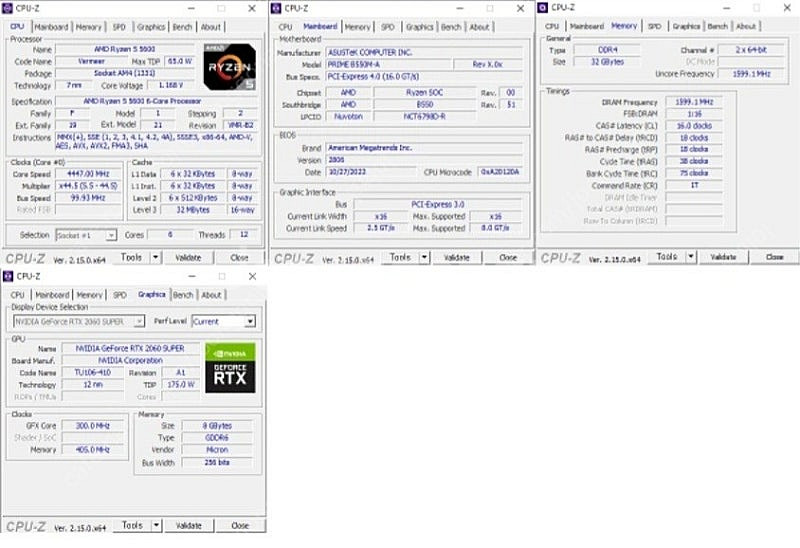Close the Graphics tab CPU-Z window
800x548 pixels.
tap(252, 276)
